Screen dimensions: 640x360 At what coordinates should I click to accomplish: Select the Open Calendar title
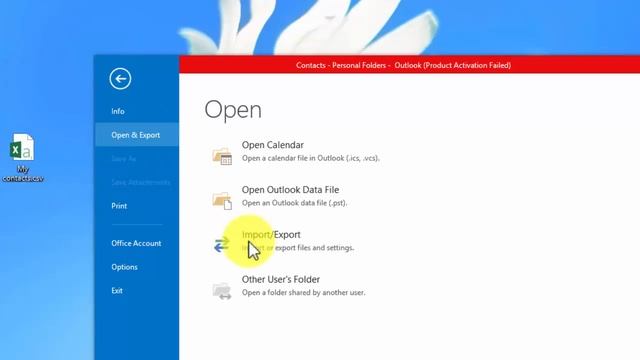pyautogui.click(x=273, y=145)
